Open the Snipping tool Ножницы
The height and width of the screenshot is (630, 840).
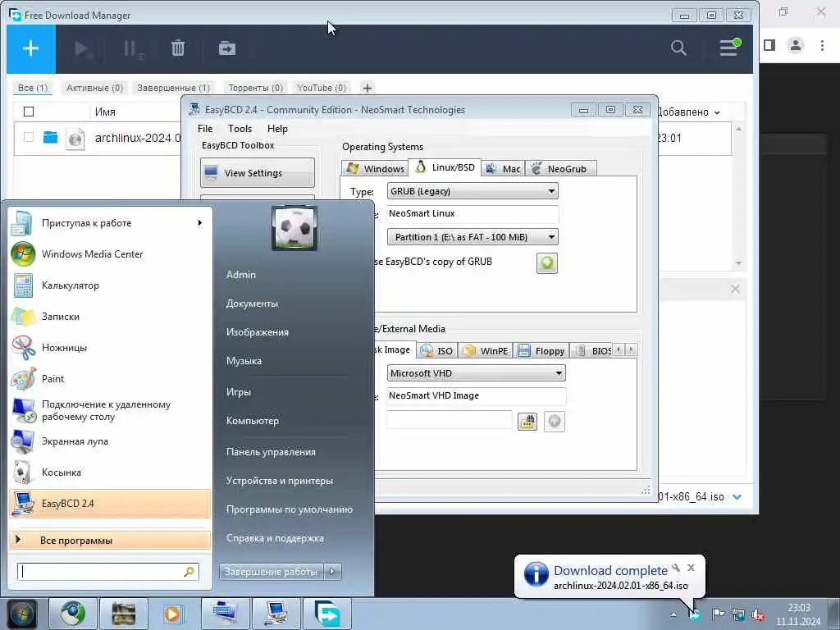(110, 348)
